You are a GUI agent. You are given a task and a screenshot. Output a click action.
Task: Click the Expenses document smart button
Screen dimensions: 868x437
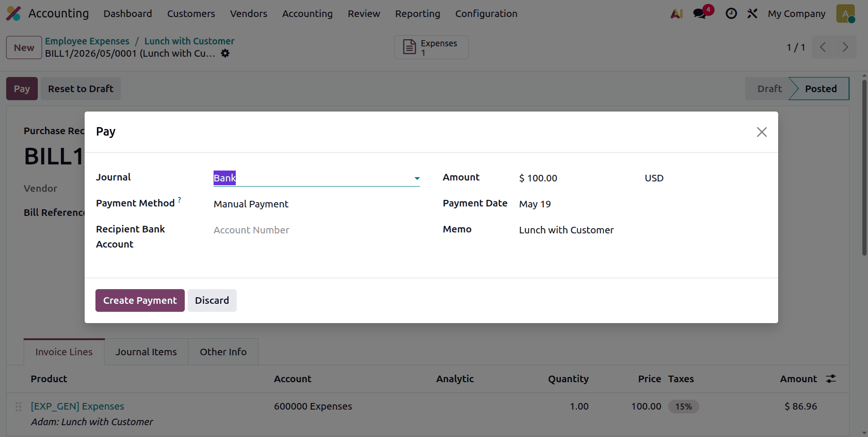[431, 47]
